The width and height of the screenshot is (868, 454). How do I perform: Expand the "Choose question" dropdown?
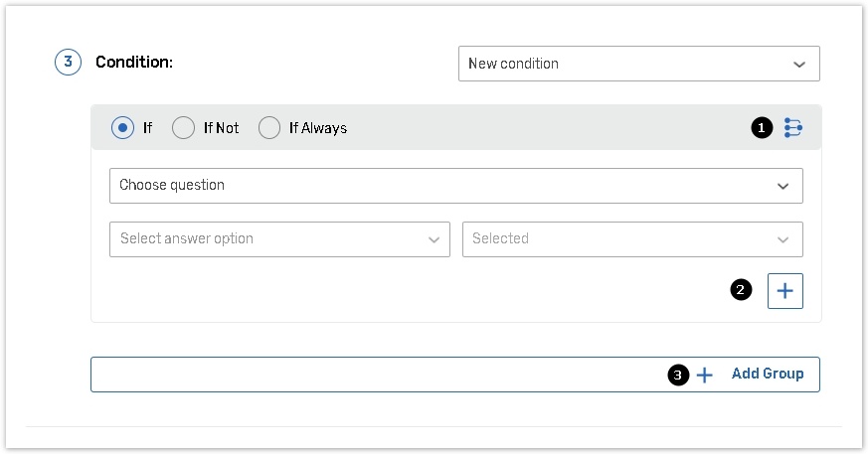tap(455, 186)
